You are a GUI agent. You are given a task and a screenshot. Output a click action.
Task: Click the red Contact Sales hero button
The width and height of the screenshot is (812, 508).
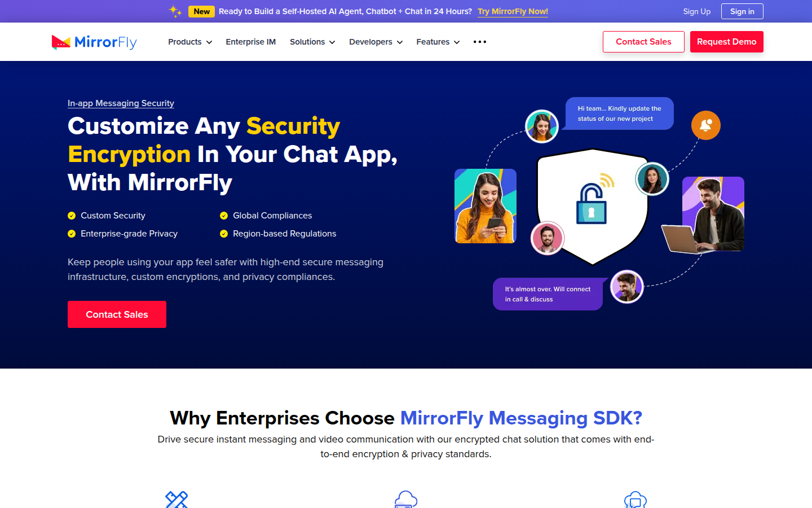tap(117, 314)
